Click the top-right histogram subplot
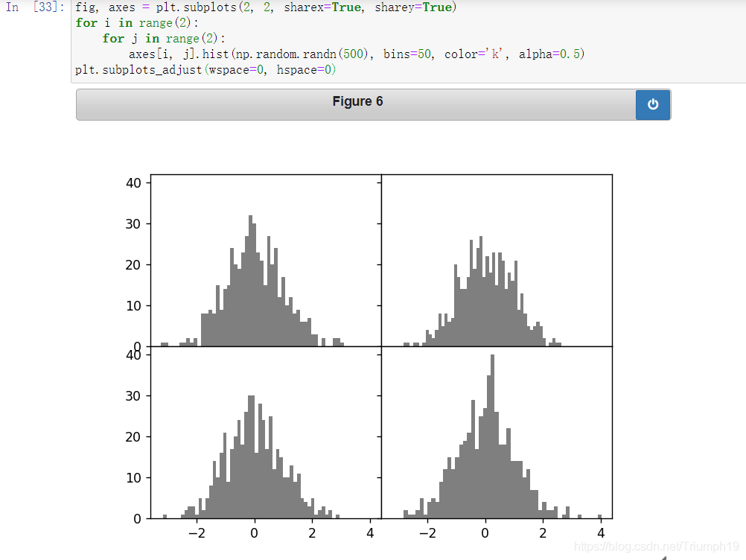The width and height of the screenshot is (746, 560). point(497,260)
